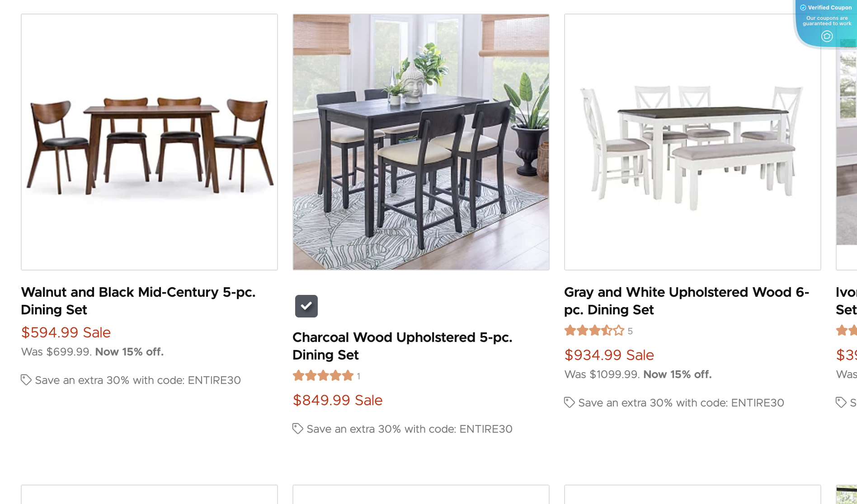Click the tag icon under Walnut dining set

[26, 380]
